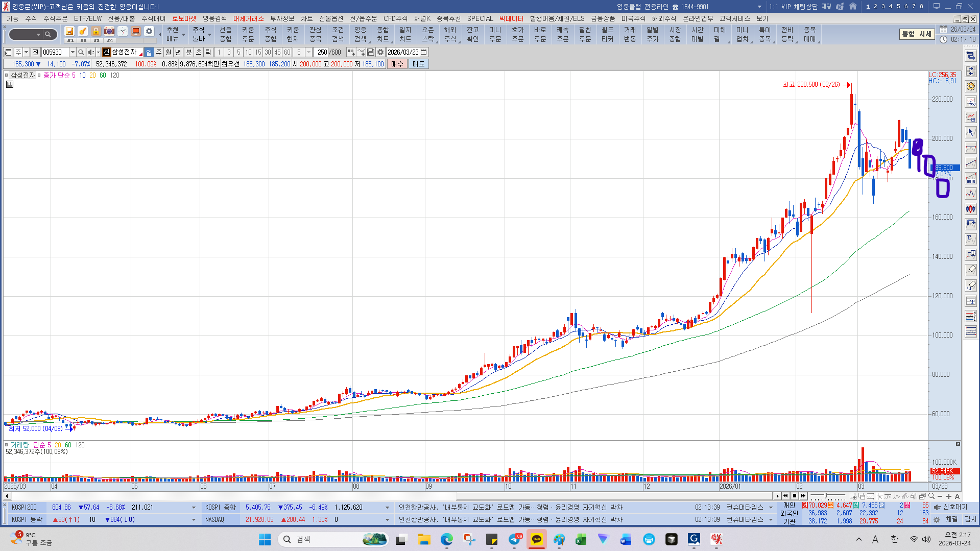Image resolution: width=980 pixels, height=551 pixels.
Task: Click the 통합 시세 button
Action: pyautogui.click(x=917, y=34)
